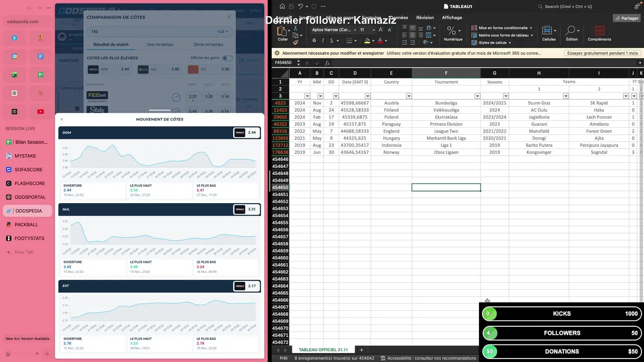Open Tournament column filter dropdown

click(x=477, y=96)
